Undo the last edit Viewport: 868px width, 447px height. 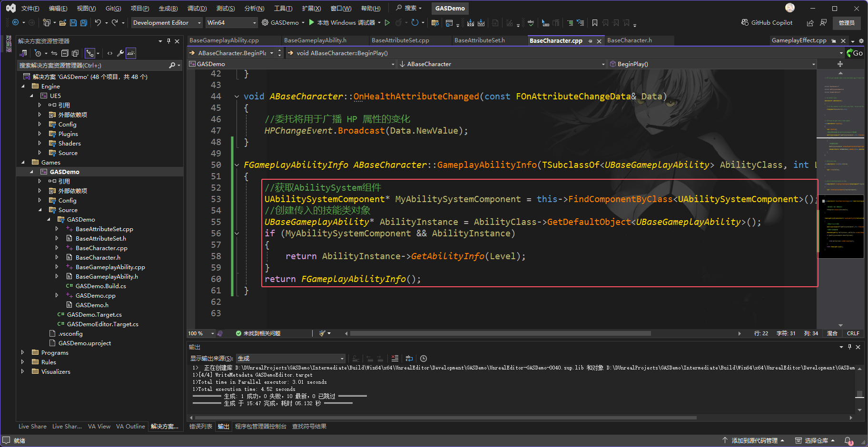click(98, 22)
